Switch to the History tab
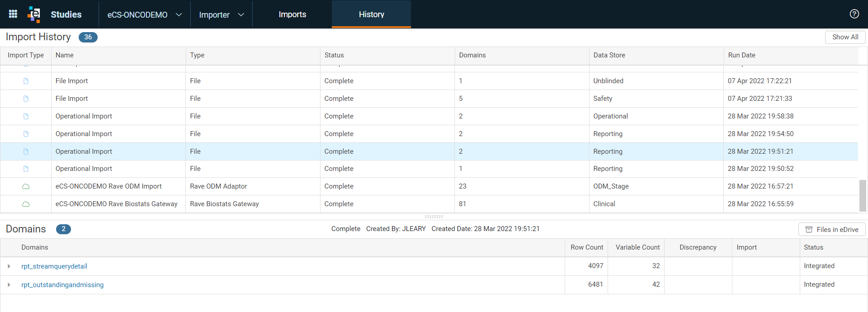This screenshot has height=312, width=868. [x=371, y=14]
